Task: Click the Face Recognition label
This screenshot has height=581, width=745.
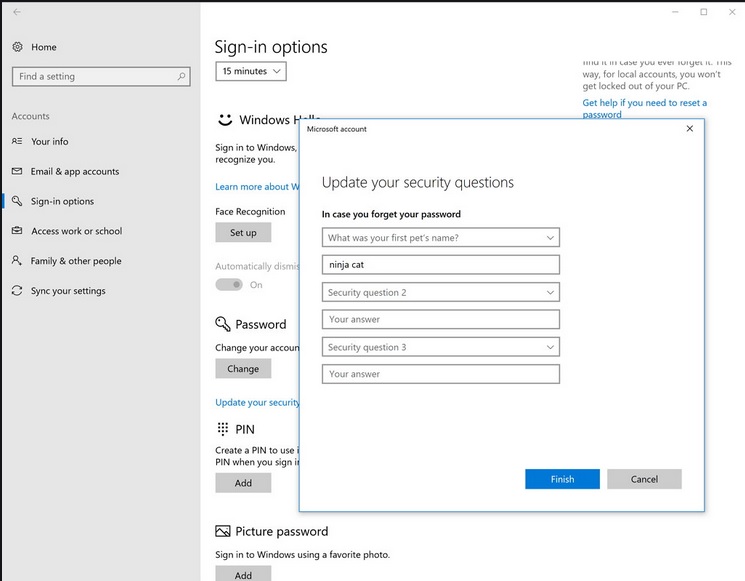Action: point(250,211)
